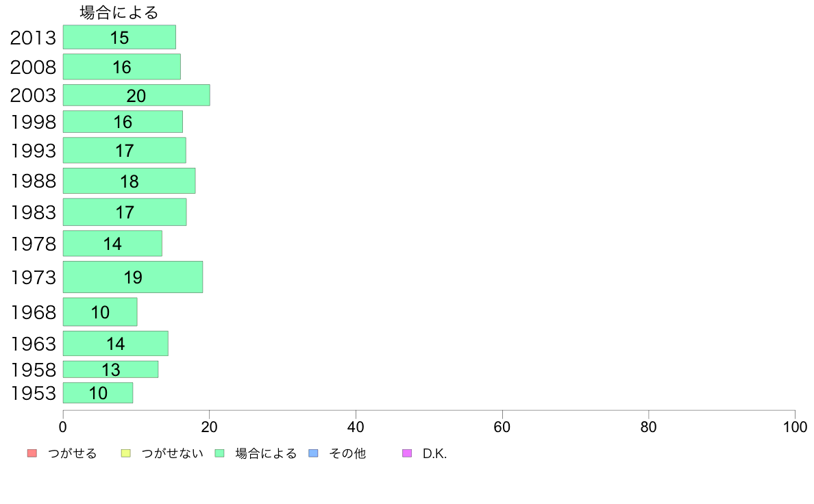Select the つがせる legend label

point(72,453)
